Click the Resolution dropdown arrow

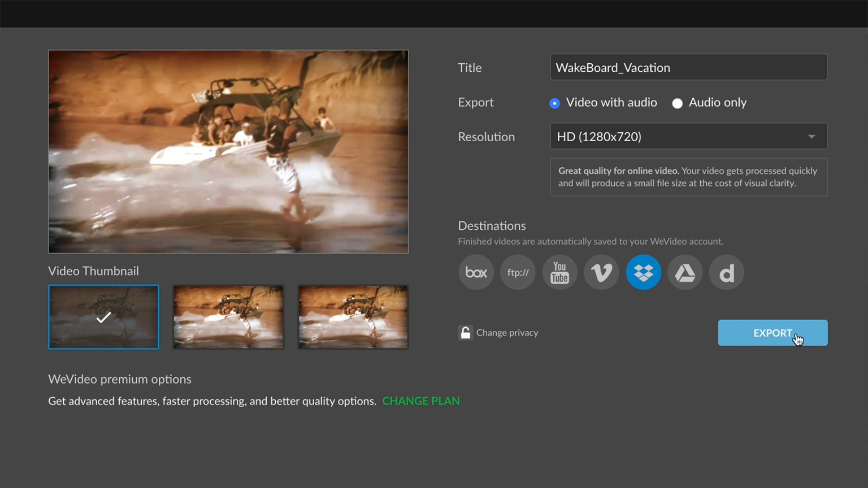tap(811, 137)
